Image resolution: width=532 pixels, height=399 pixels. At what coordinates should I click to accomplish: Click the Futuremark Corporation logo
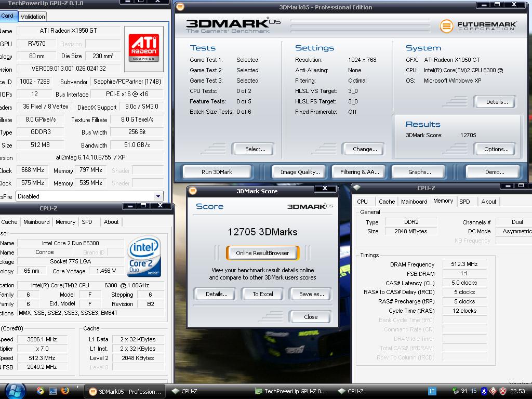[x=478, y=26]
